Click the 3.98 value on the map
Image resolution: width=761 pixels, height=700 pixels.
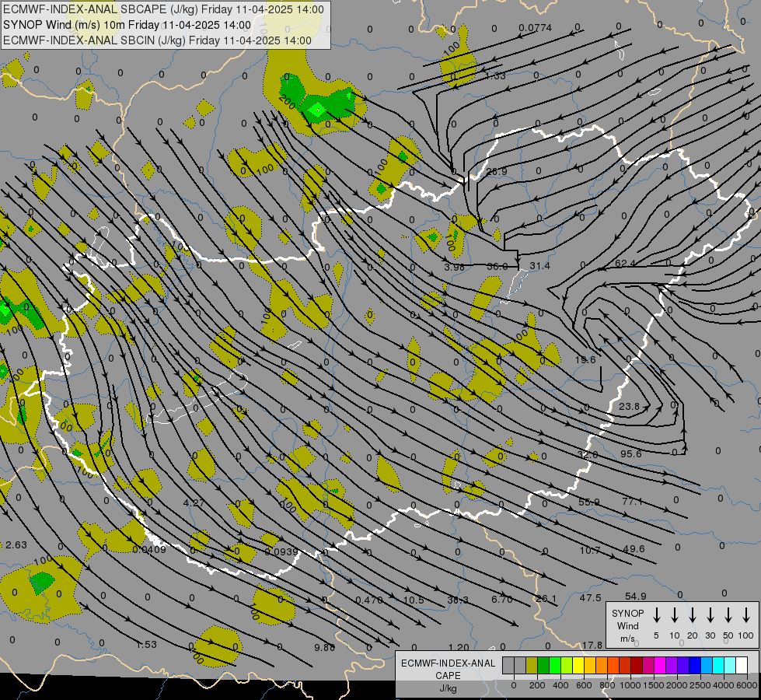(454, 268)
